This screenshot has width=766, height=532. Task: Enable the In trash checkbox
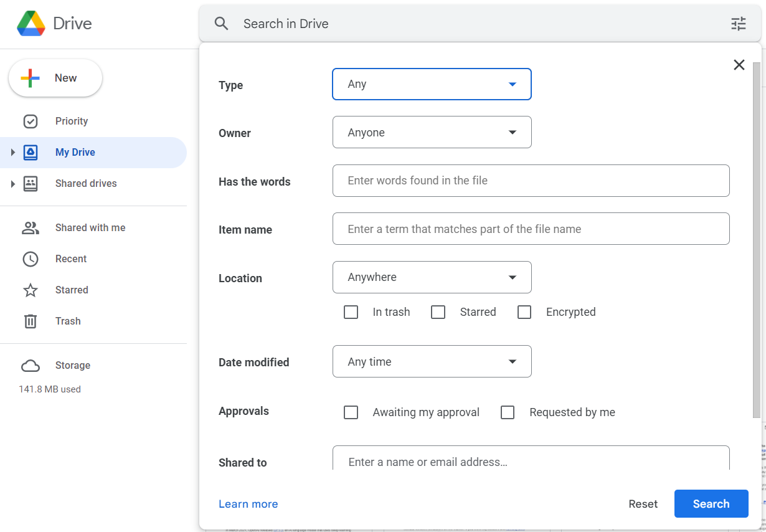351,312
